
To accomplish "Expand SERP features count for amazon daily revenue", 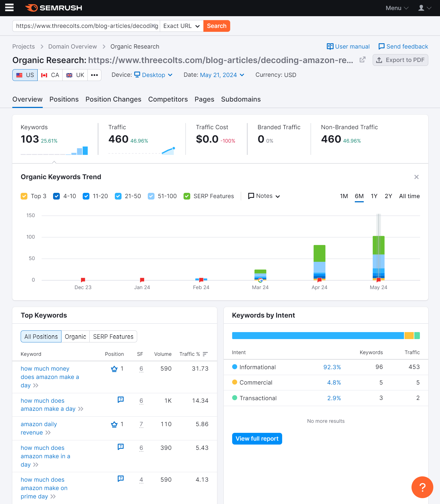I will coord(141,424).
